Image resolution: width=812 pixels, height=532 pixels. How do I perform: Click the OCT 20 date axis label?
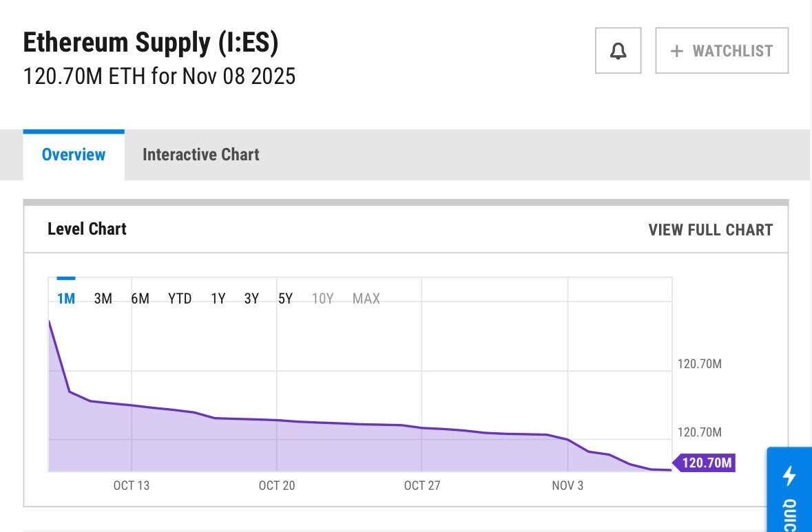(x=276, y=486)
